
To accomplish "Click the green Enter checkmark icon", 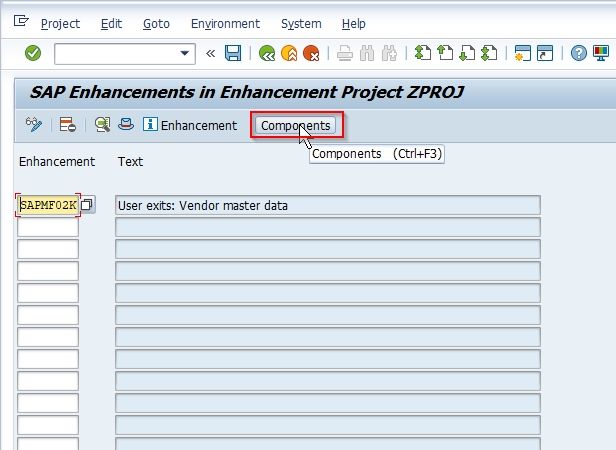I will point(33,53).
